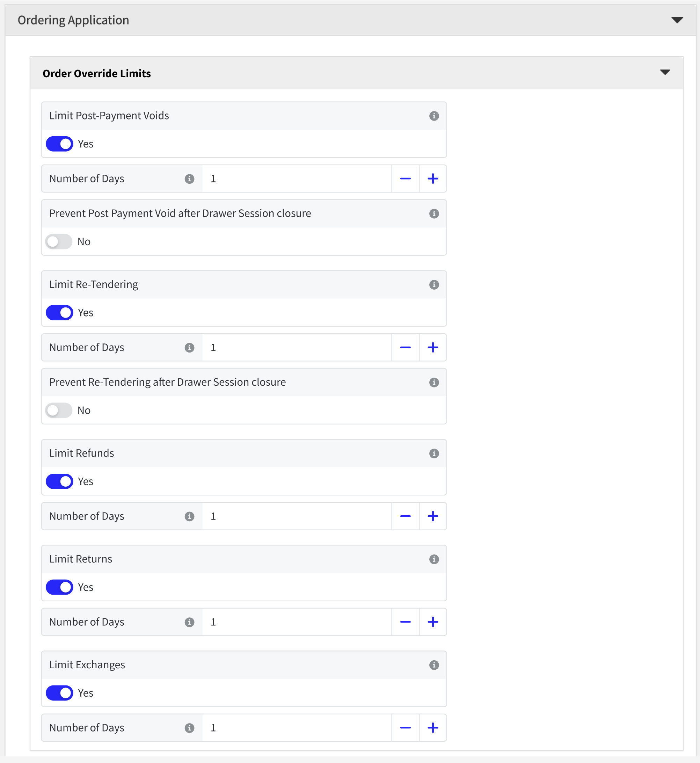Increase Number of Days for Post-Payment Voids
Screen dimensions: 700x763
point(432,179)
